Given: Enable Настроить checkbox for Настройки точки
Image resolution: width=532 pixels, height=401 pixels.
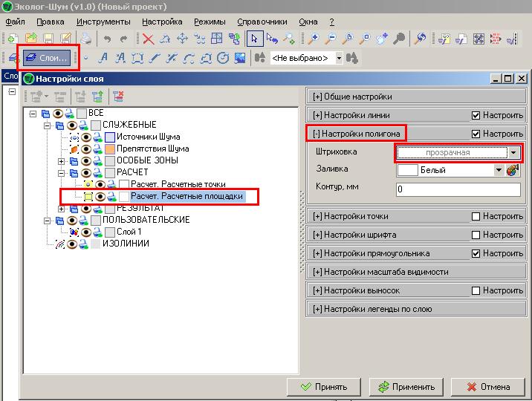Looking at the screenshot, I should [x=476, y=216].
